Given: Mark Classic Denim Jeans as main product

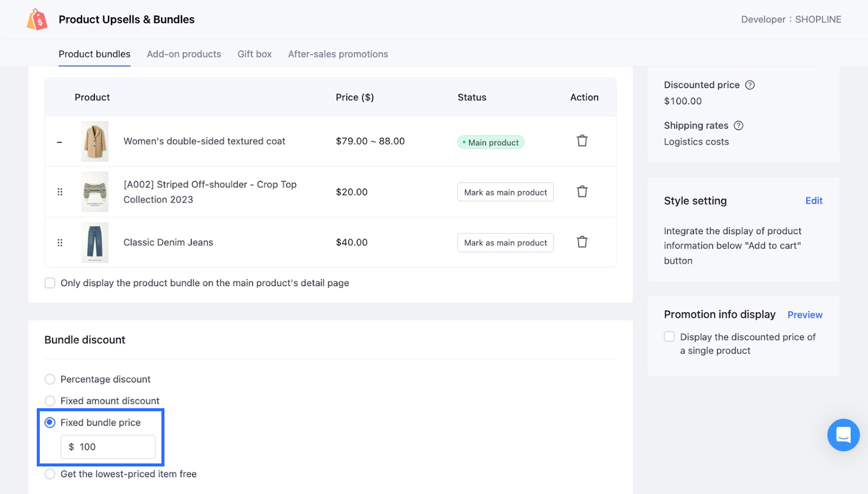Looking at the screenshot, I should 505,243.
